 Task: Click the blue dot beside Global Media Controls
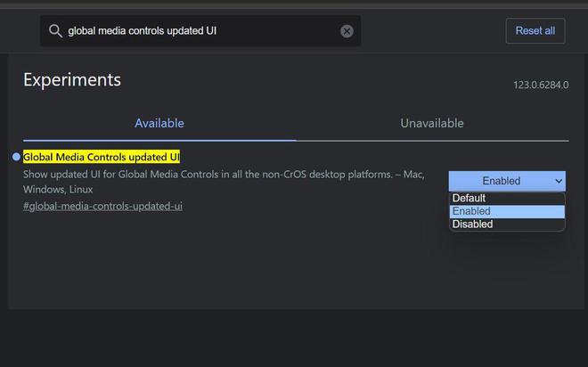16,157
